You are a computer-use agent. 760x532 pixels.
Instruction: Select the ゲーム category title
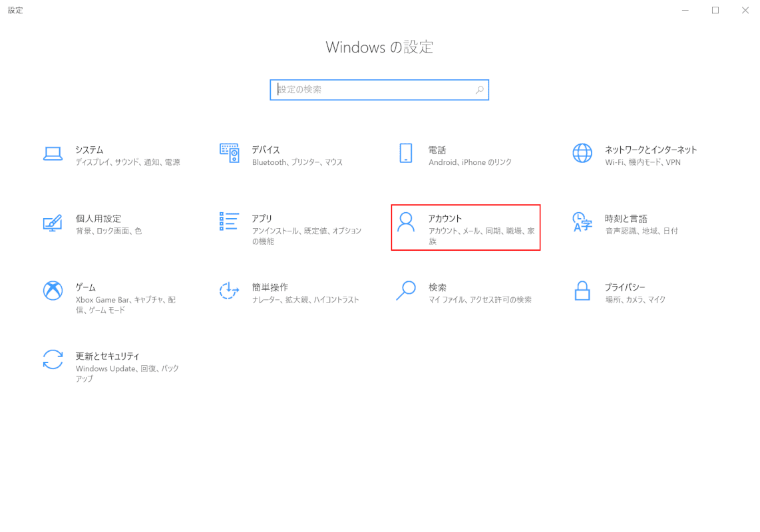[x=86, y=287]
